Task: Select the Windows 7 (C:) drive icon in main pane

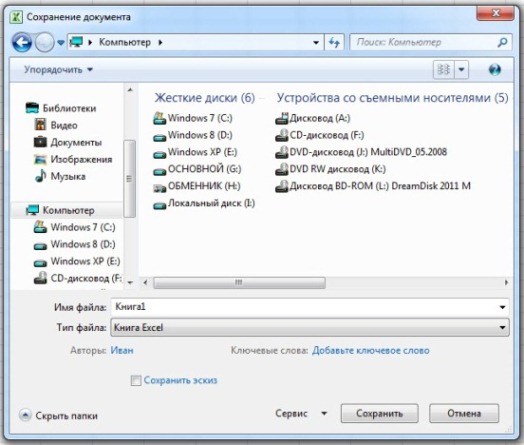Action: click(x=160, y=118)
